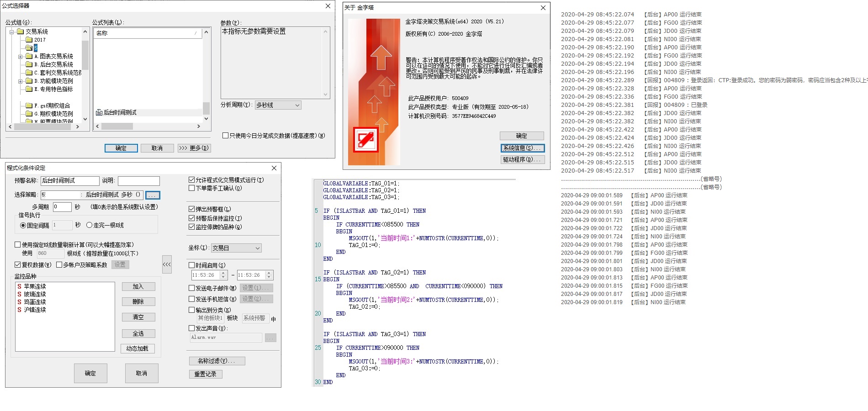Click the S icon beside 苹果连续
868x411 pixels.
click(19, 286)
